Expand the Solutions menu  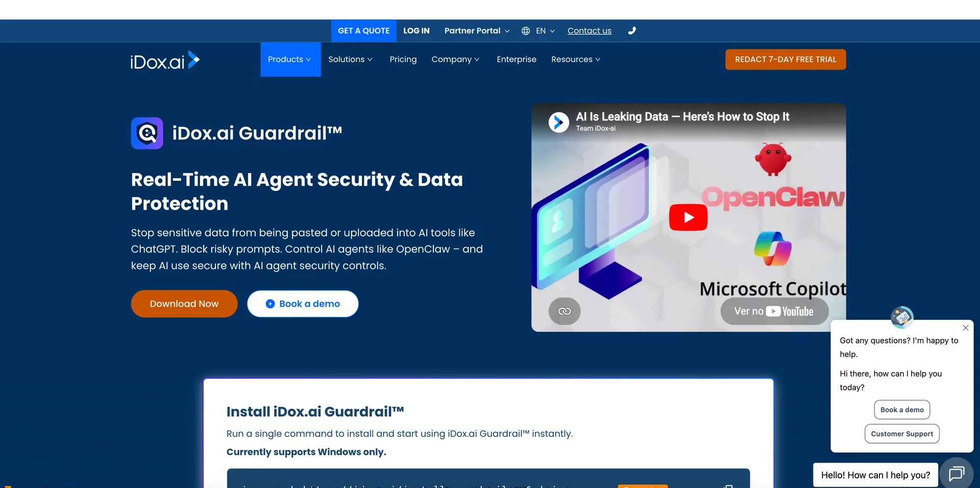click(x=350, y=59)
